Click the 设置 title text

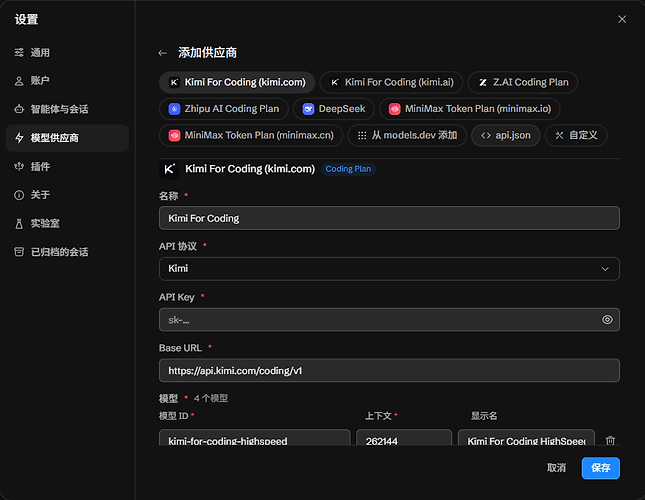[26, 19]
